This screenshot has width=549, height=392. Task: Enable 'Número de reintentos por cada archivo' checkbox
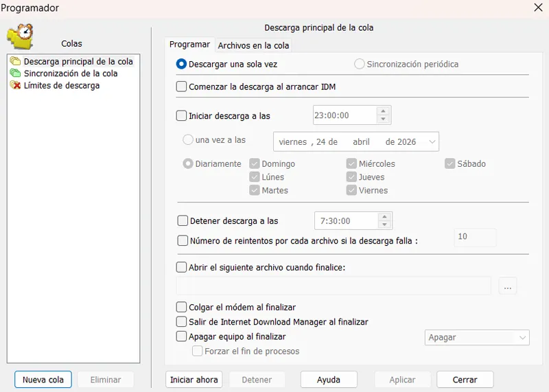pos(183,241)
